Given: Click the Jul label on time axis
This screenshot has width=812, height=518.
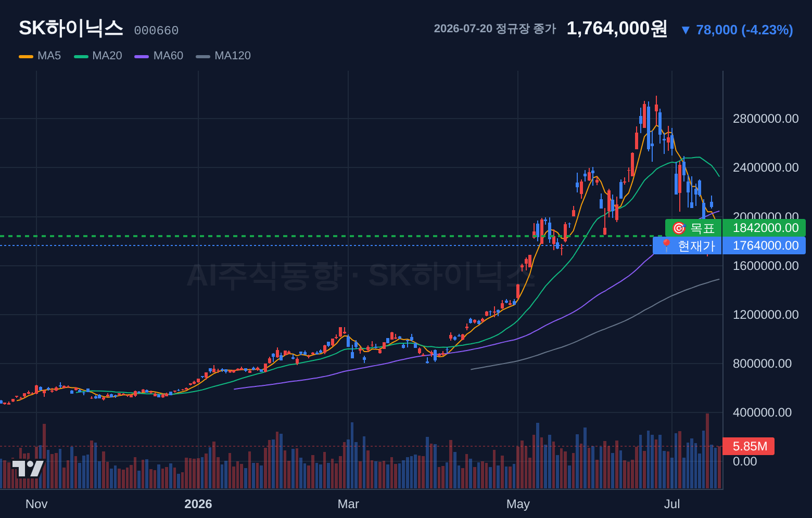Looking at the screenshot, I should (672, 504).
